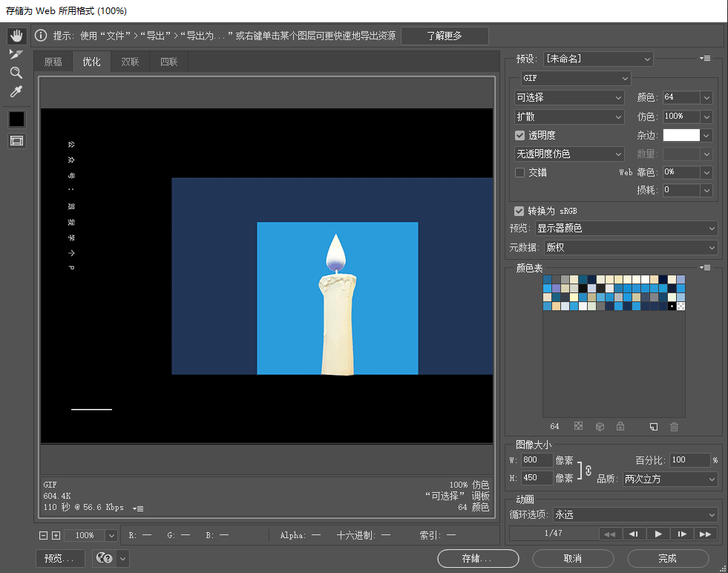Click the trash icon under color table
This screenshot has width=728, height=573.
pyautogui.click(x=674, y=426)
